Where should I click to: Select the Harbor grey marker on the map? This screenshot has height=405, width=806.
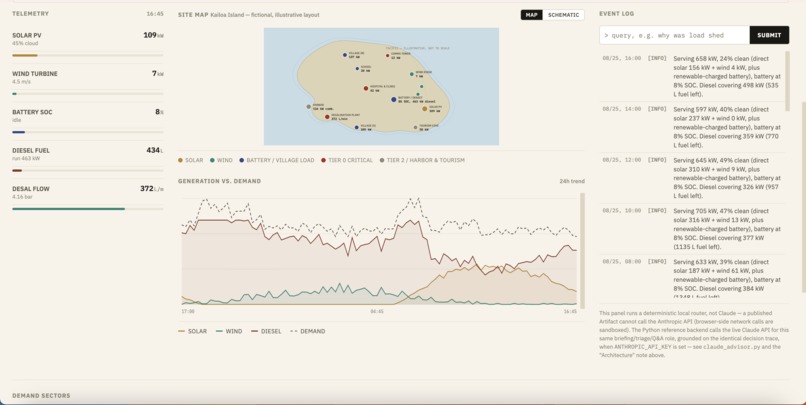[309, 107]
